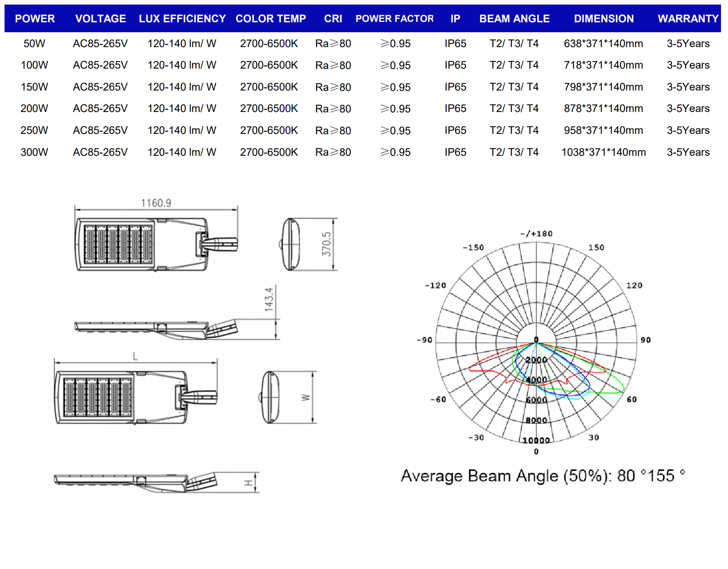The width and height of the screenshot is (728, 569).
Task: Click the 300W power cell
Action: pos(34,152)
